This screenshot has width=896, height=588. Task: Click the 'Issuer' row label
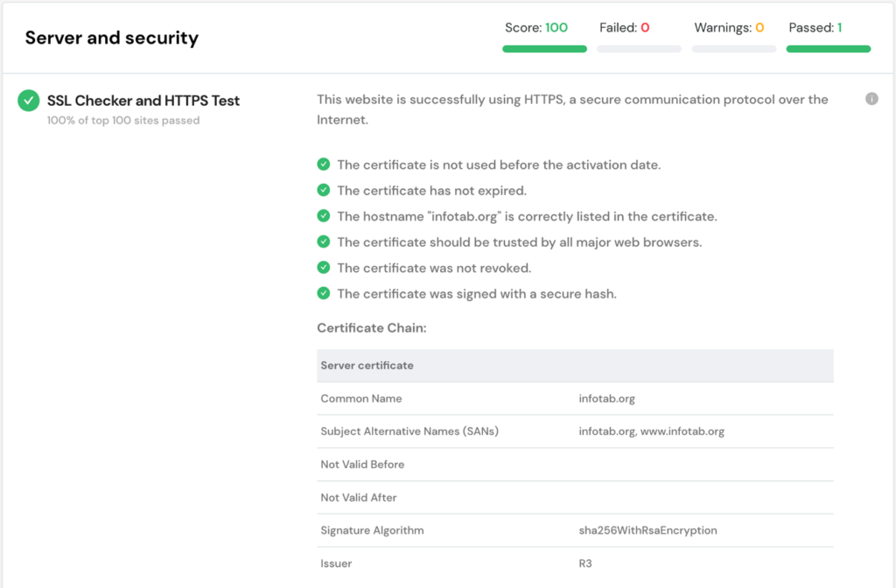tap(336, 563)
